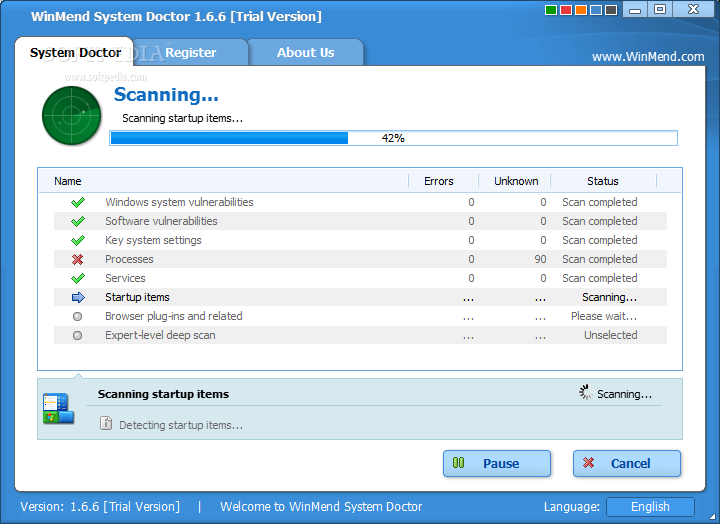
Task: Click gray circle next to Browser plug-ins
Action: (x=78, y=316)
